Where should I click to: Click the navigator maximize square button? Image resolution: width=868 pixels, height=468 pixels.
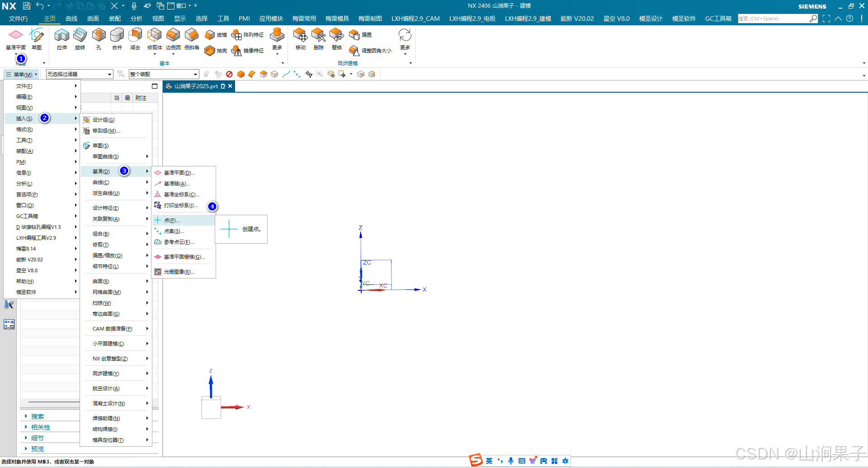155,86
